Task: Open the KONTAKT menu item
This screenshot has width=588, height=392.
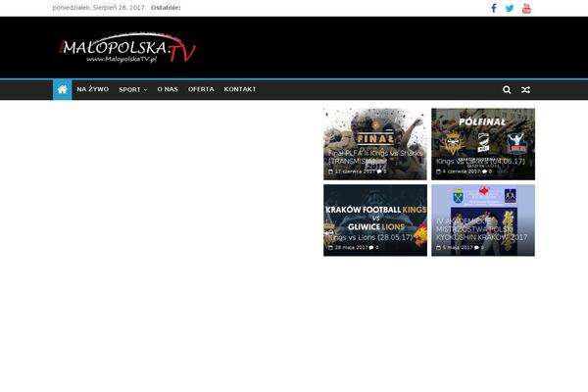Action: tap(240, 89)
